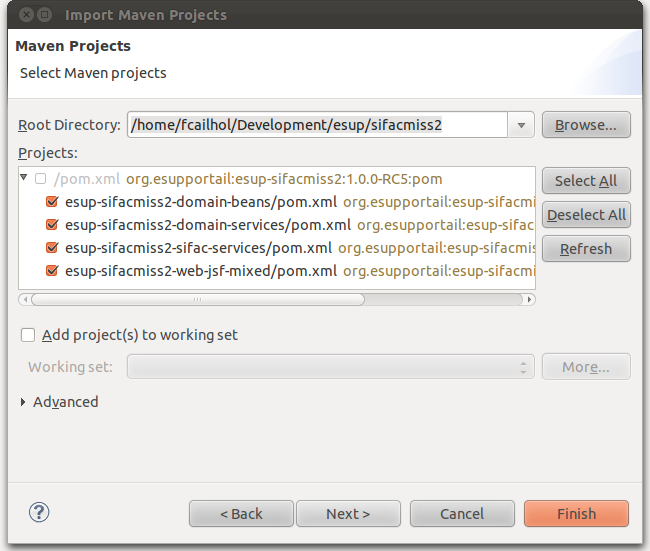The width and height of the screenshot is (650, 551).
Task: Uncheck esup-sifacmiss2-domain-services/pom.xml checkbox
Action: point(52,224)
